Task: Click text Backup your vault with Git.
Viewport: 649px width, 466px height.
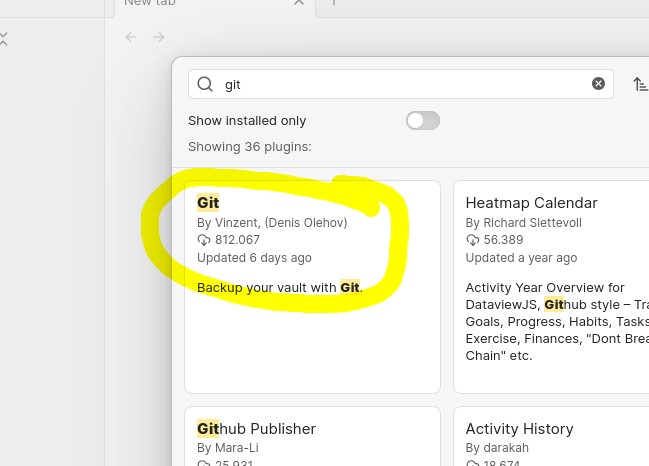Action: click(280, 287)
